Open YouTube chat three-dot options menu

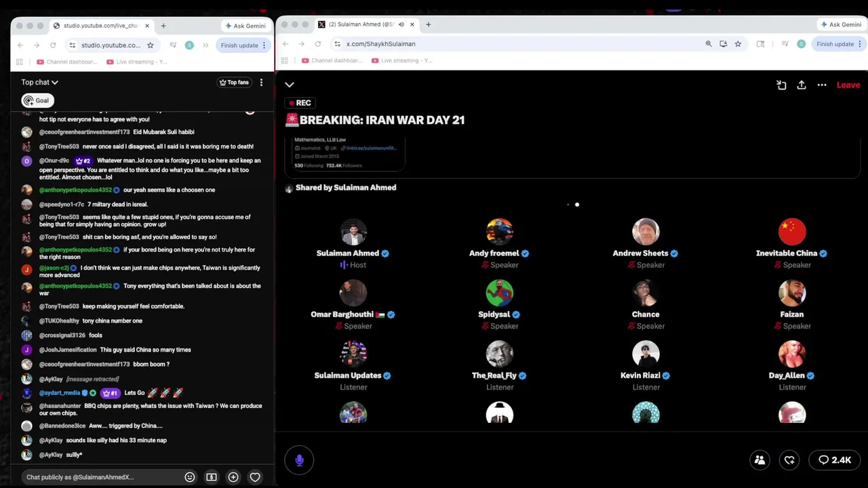[x=261, y=82]
